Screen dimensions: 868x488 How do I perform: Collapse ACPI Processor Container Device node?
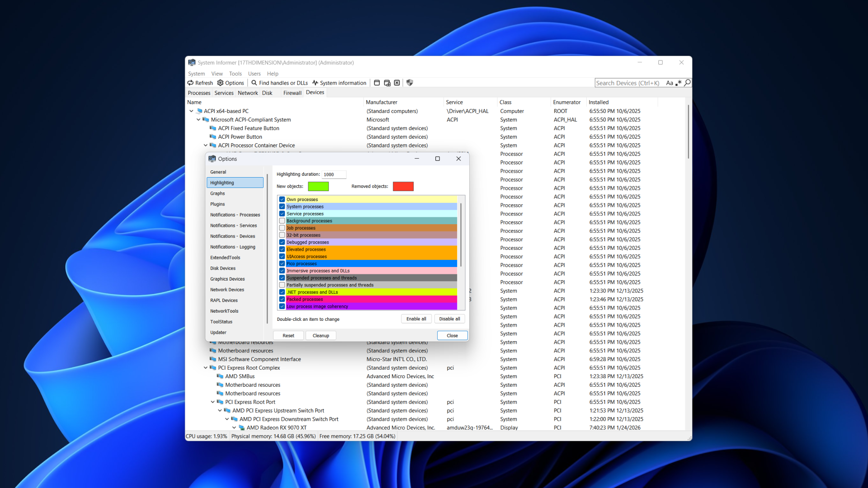pos(206,145)
